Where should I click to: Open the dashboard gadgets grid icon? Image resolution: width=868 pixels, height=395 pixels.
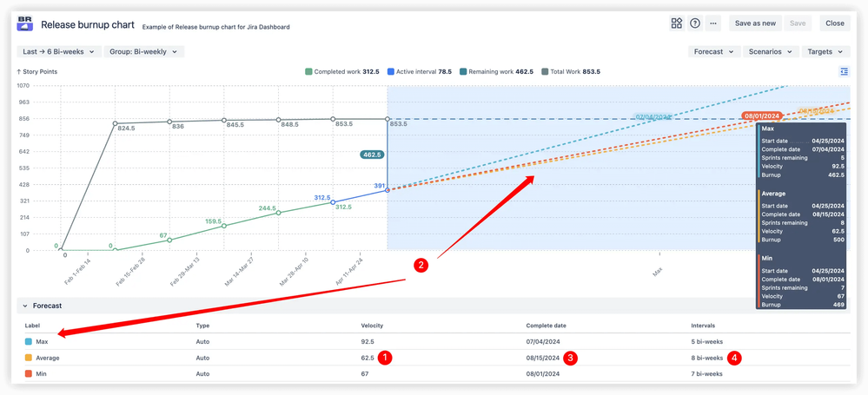click(677, 23)
